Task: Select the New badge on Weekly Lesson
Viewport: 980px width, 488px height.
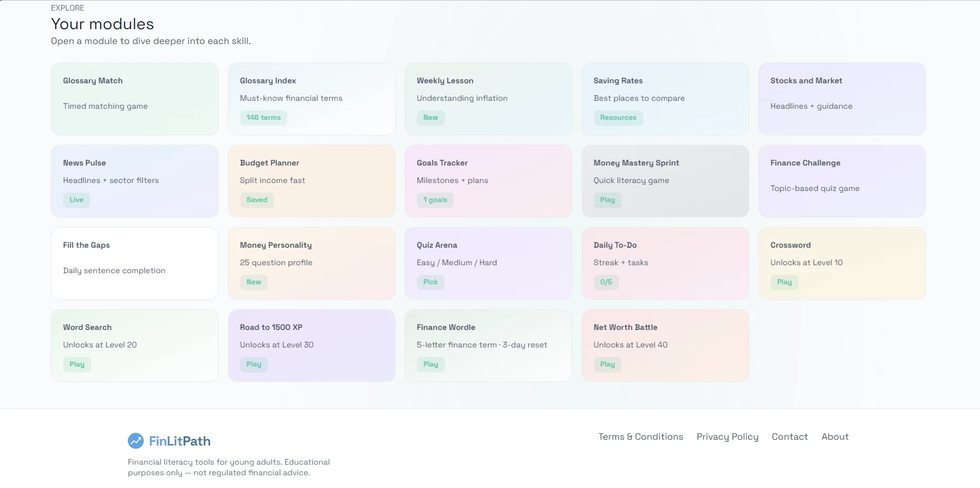Action: [431, 118]
